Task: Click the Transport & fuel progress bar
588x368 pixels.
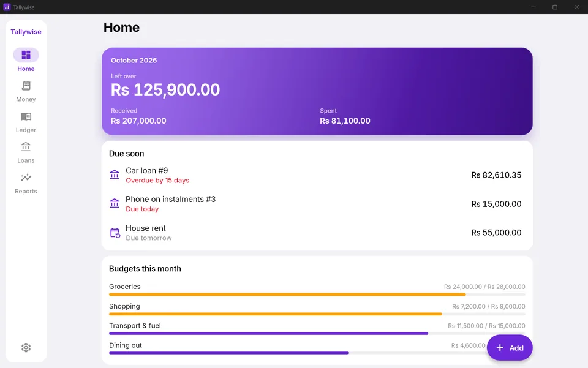Action: point(317,334)
